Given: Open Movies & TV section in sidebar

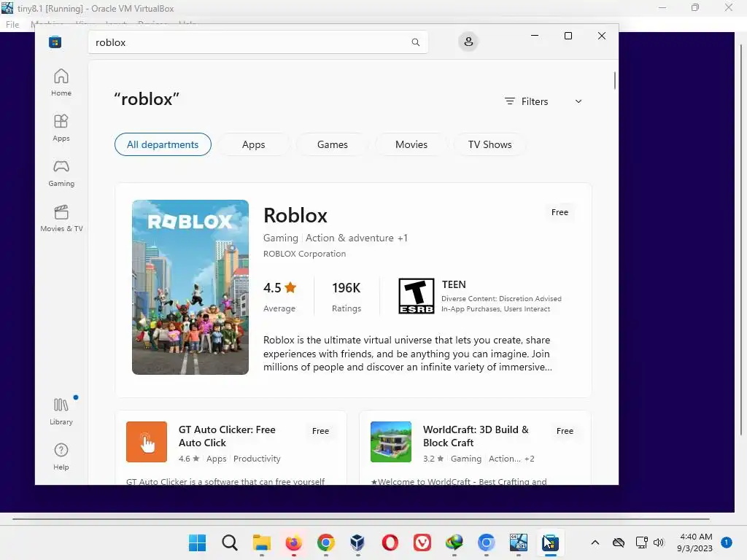Looking at the screenshot, I should click(x=61, y=218).
